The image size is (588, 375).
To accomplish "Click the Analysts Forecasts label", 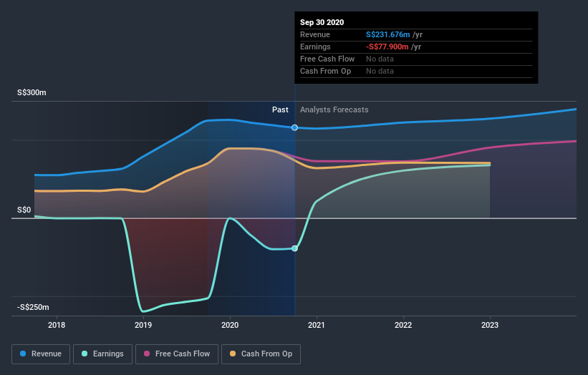I will coord(334,109).
